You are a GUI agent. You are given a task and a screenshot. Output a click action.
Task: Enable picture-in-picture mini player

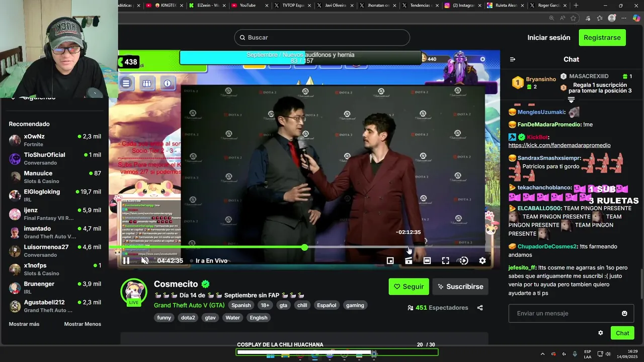point(390,260)
